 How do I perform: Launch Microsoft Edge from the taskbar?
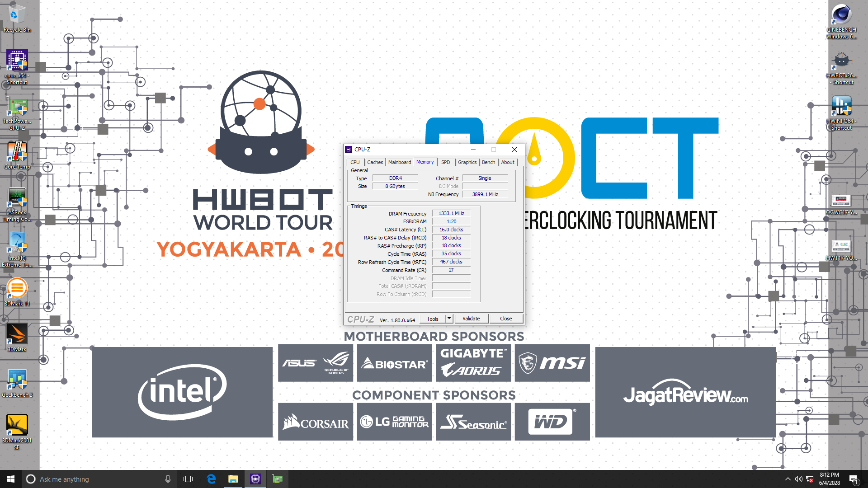(211, 479)
